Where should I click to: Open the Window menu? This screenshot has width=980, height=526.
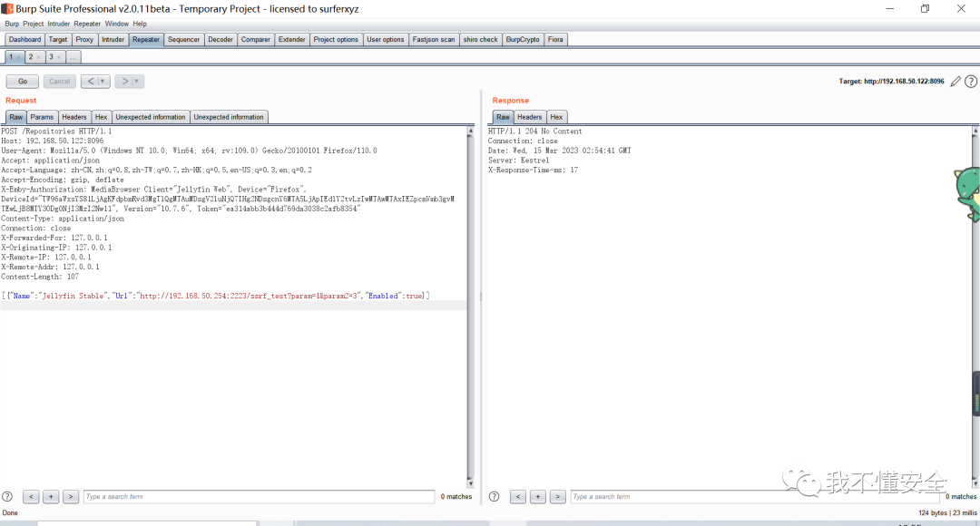pyautogui.click(x=116, y=24)
